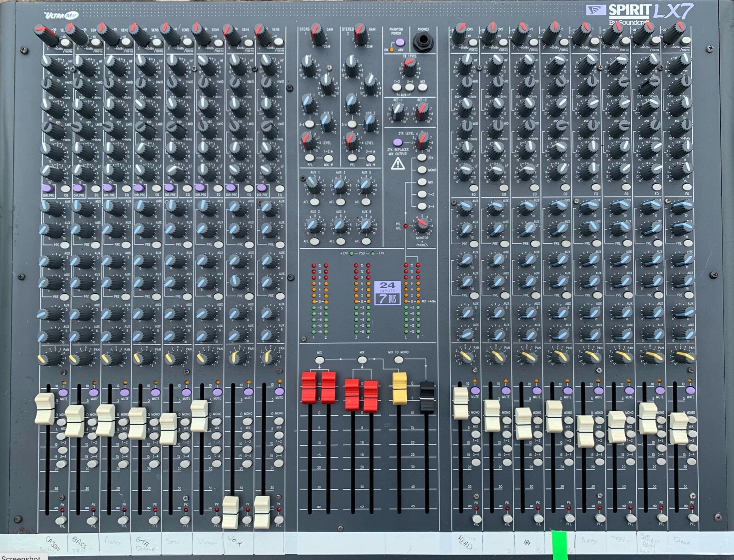Click the Phones headphone jack socket

click(422, 42)
